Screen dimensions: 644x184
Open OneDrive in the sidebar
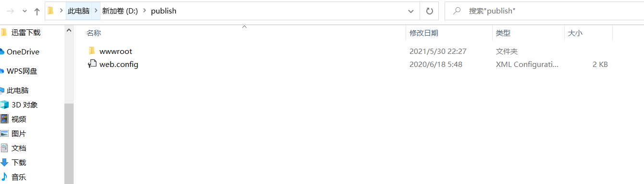(x=23, y=52)
